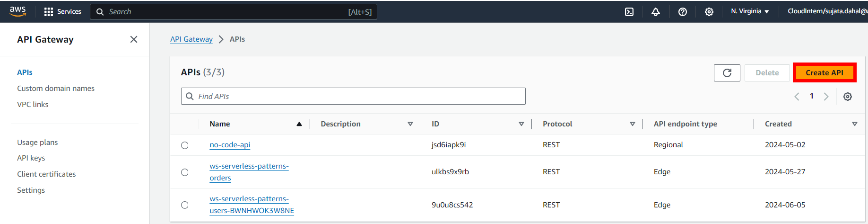The height and width of the screenshot is (224, 868).
Task: Sort by the Protocol column arrow
Action: click(632, 124)
